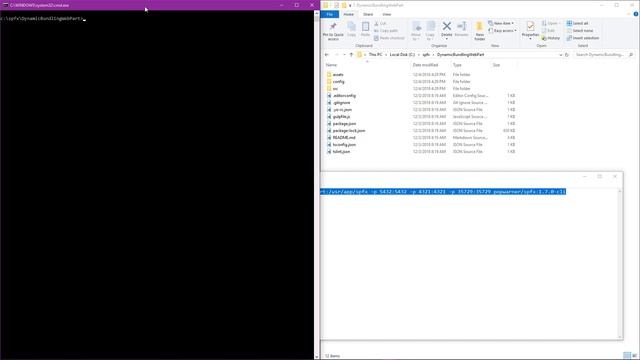Screen dimensions: 640x360
Task: Click Select all in the ribbon
Action: [577, 23]
